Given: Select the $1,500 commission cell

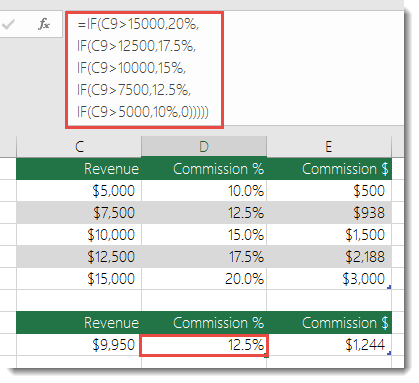Looking at the screenshot, I should (x=329, y=235).
